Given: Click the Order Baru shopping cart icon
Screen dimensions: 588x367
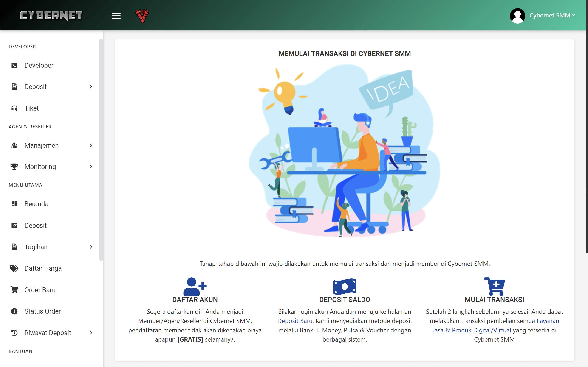Looking at the screenshot, I should (x=14, y=289).
